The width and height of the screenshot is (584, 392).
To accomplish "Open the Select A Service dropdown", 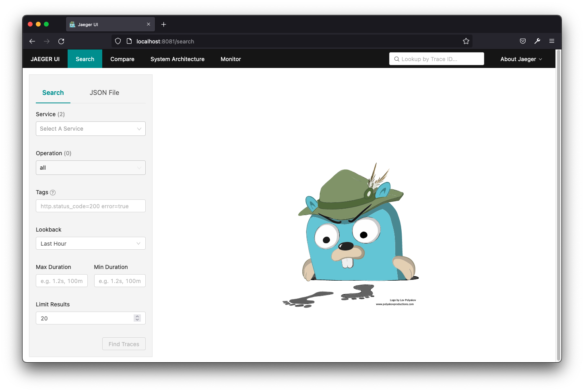I will [x=91, y=129].
